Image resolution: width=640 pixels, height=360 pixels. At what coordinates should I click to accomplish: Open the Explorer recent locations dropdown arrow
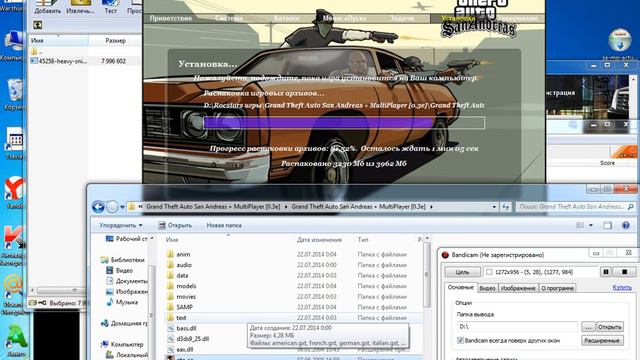coord(122,207)
